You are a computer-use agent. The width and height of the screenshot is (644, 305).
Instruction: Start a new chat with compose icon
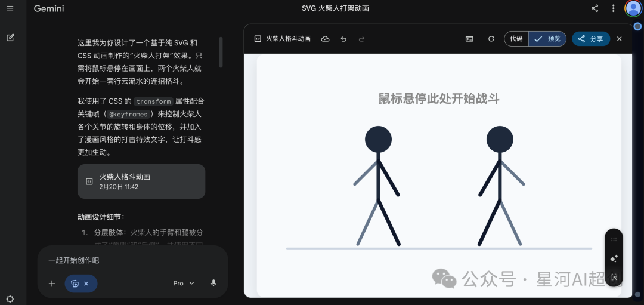click(x=10, y=38)
